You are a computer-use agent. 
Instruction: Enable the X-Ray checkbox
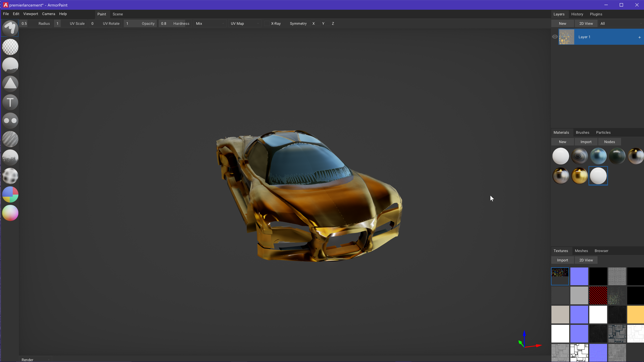pos(267,23)
